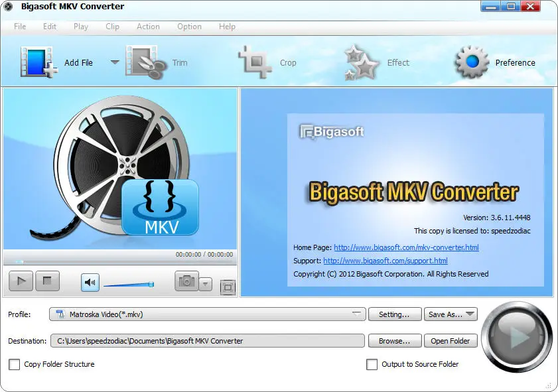
Task: Open the Option menu
Action: 189,27
